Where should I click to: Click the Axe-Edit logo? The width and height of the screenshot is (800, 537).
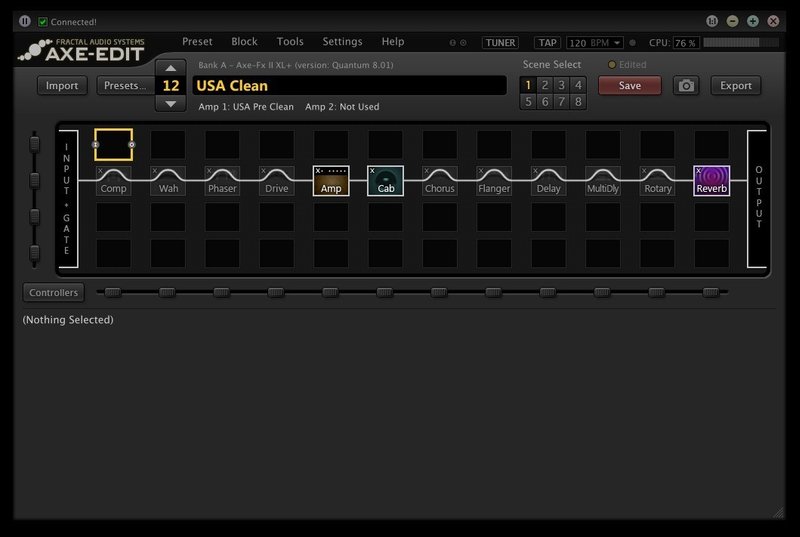[x=82, y=49]
